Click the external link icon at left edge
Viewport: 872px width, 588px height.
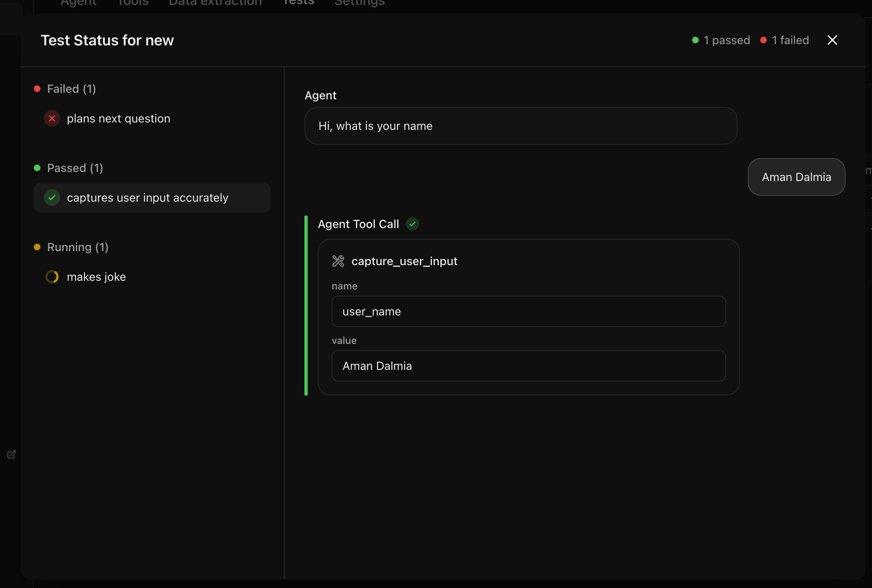[12, 454]
